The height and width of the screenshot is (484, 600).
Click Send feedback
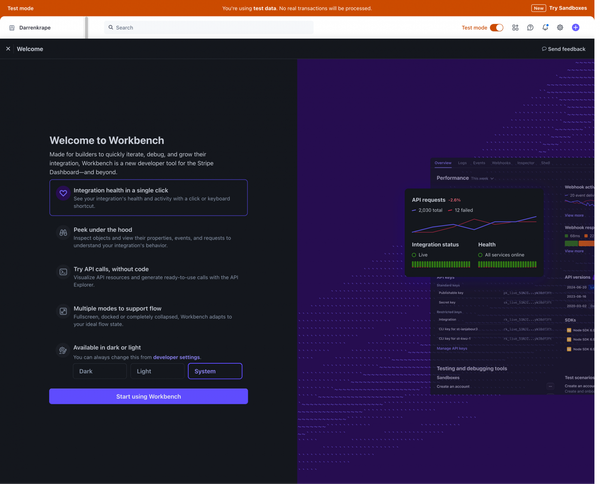(x=563, y=49)
